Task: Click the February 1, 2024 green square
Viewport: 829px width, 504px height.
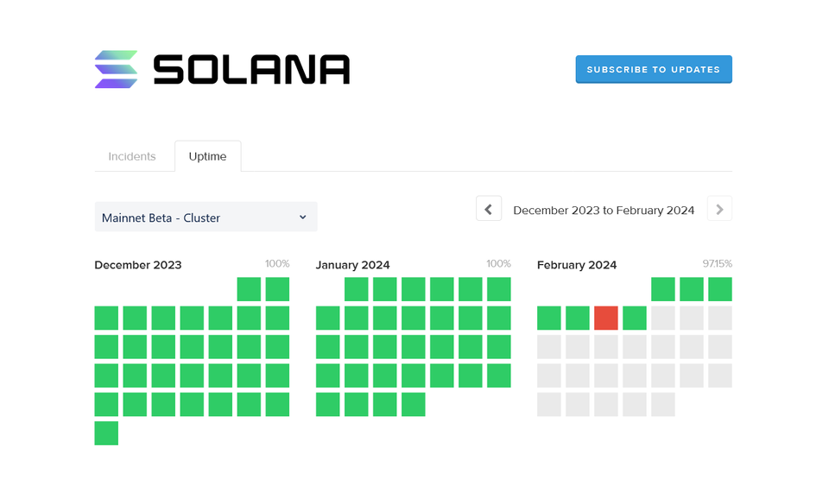Action: 663,289
